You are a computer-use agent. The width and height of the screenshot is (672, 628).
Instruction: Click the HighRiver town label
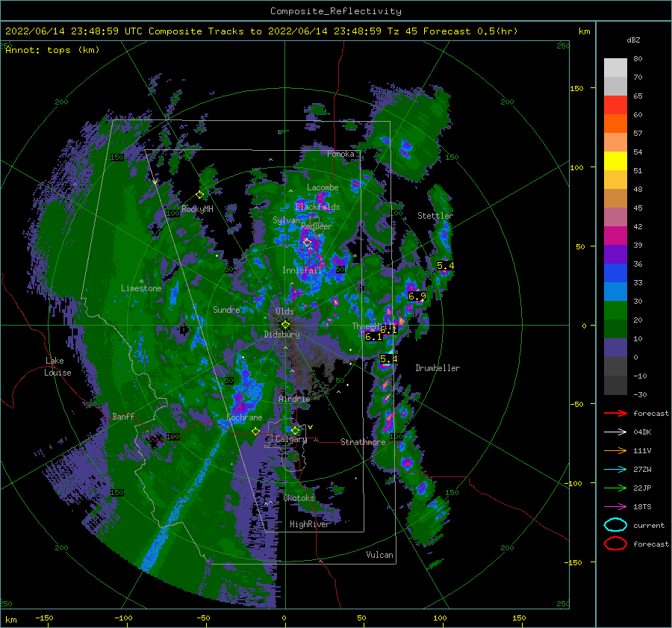click(310, 524)
